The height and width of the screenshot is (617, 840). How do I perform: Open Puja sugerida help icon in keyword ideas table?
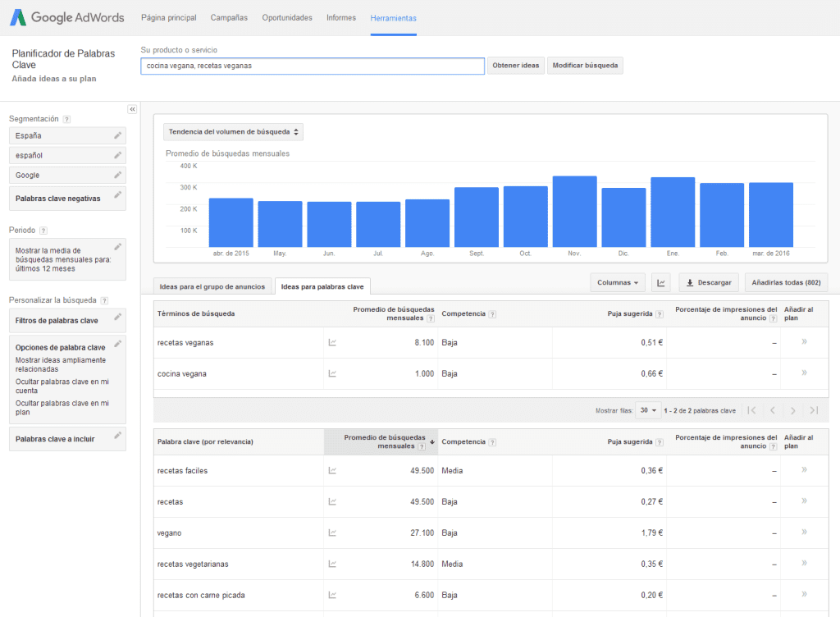[660, 442]
